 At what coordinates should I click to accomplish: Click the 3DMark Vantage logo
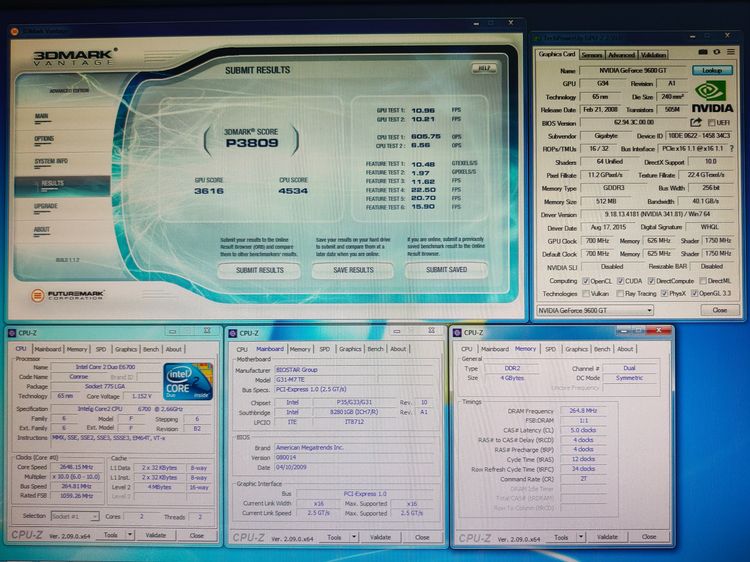(76, 57)
